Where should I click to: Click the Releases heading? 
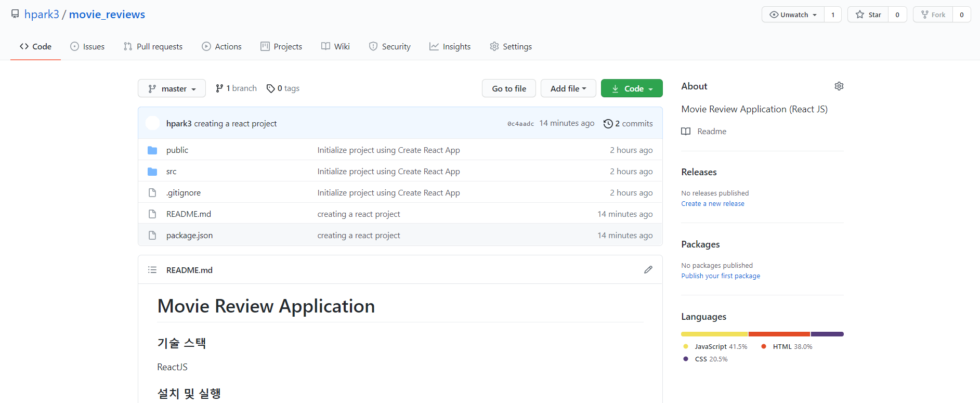(699, 172)
